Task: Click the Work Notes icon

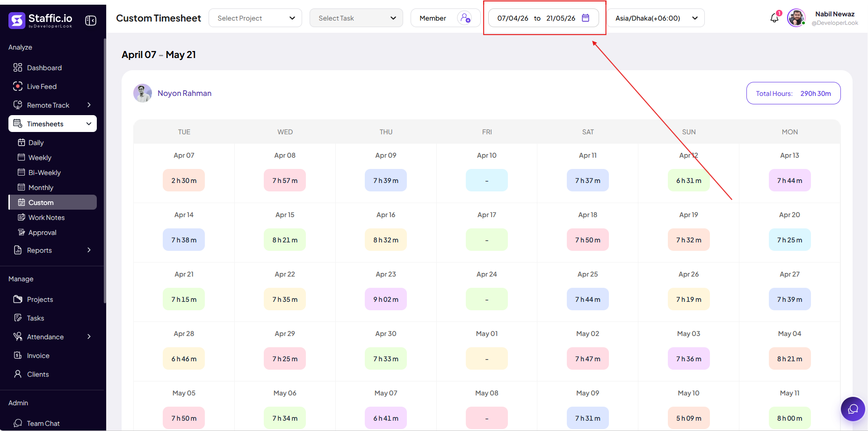Action: (22, 217)
